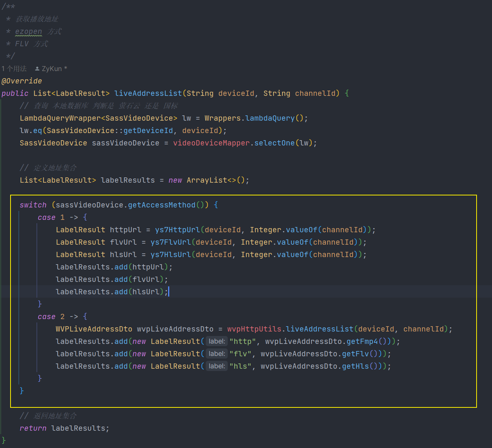This screenshot has height=448, width=492.
Task: Click ys7FlvUrl method call
Action: [x=171, y=242]
